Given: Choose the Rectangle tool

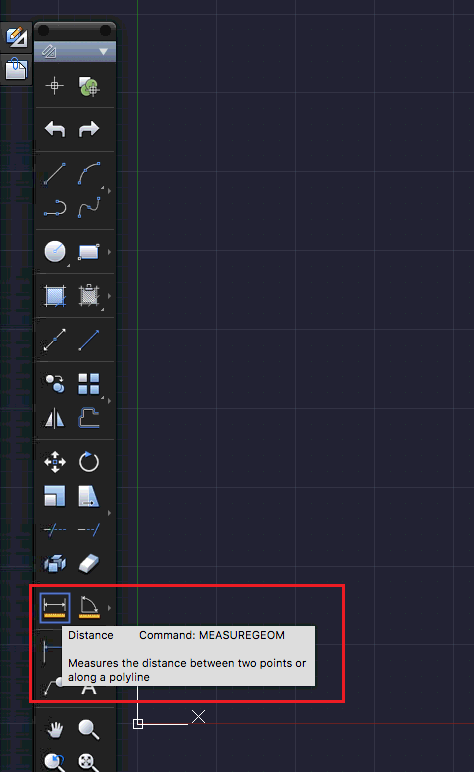Looking at the screenshot, I should 89,252.
